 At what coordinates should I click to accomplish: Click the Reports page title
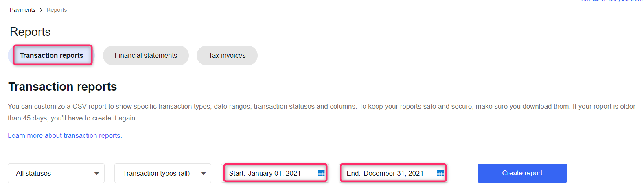point(30,32)
